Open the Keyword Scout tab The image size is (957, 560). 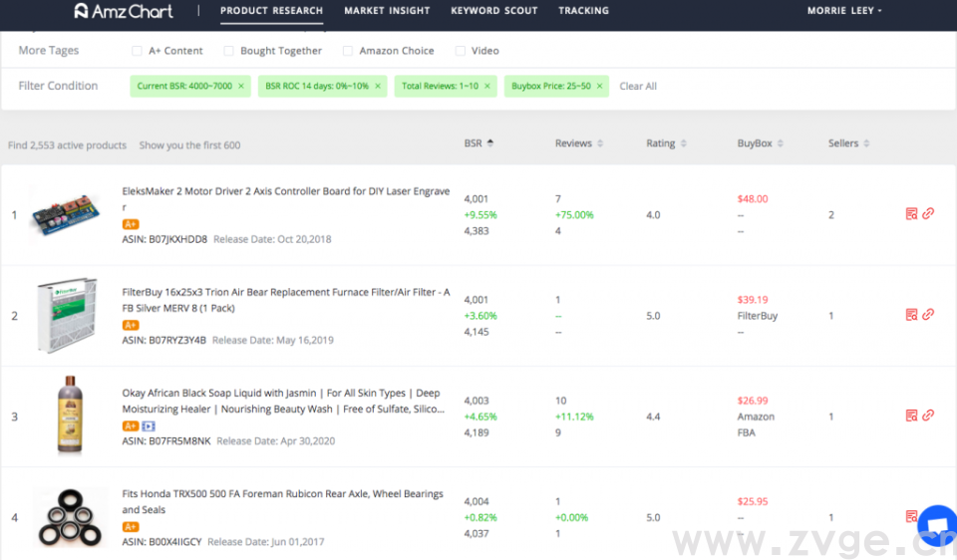pos(493,11)
